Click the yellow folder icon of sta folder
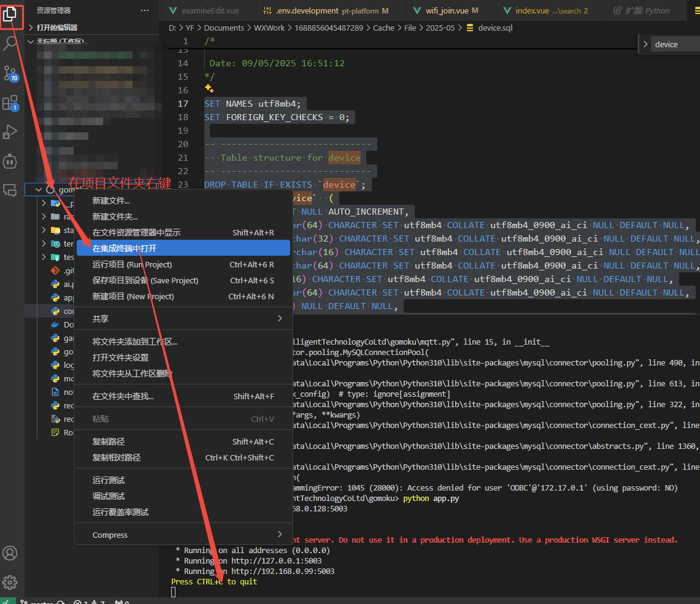Image resolution: width=700 pixels, height=604 pixels. [55, 230]
